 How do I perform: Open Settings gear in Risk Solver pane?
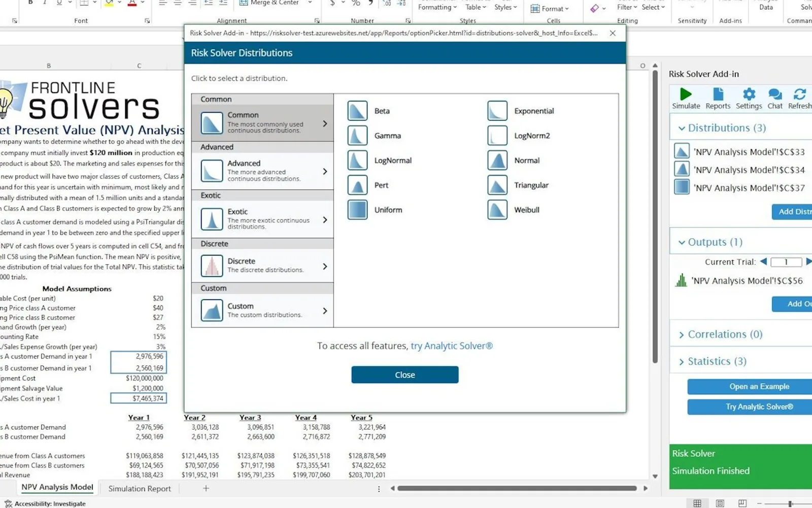(x=749, y=99)
